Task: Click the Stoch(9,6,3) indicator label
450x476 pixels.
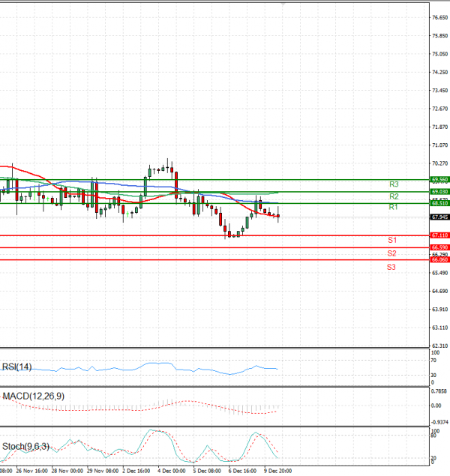Action: [x=25, y=447]
